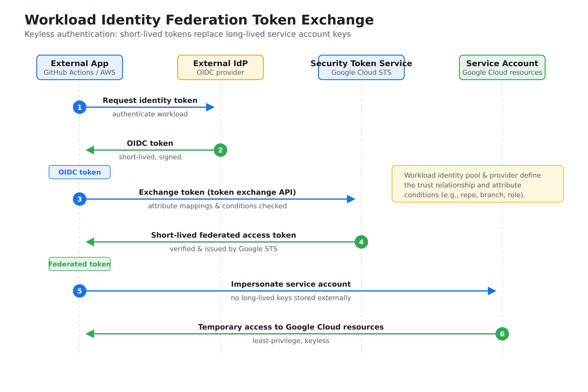Click the "Request identity token" label
588x392 pixels.
tap(150, 100)
